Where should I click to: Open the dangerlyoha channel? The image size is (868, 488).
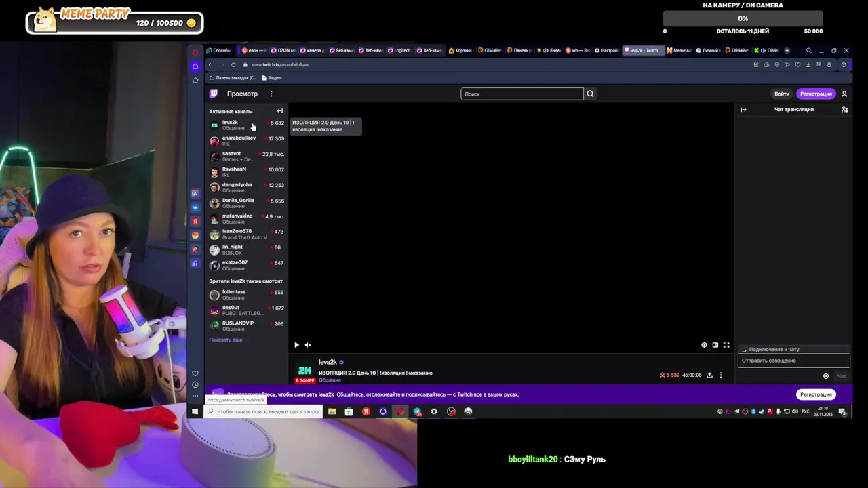tap(246, 188)
